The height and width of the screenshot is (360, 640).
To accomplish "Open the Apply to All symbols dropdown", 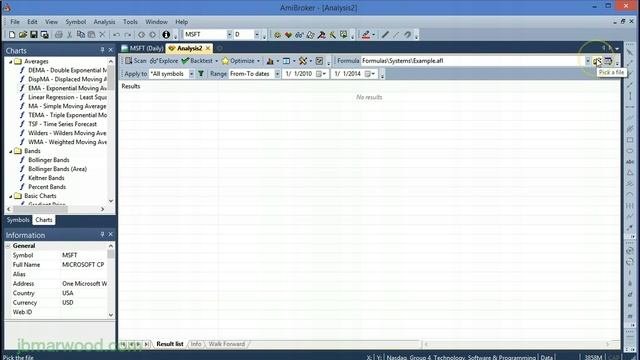I will click(x=191, y=74).
